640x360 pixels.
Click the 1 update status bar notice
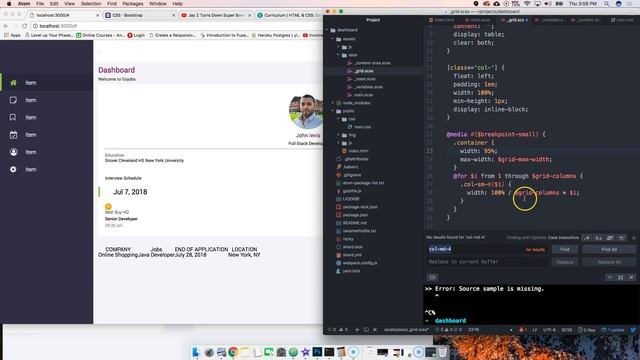pos(613,330)
